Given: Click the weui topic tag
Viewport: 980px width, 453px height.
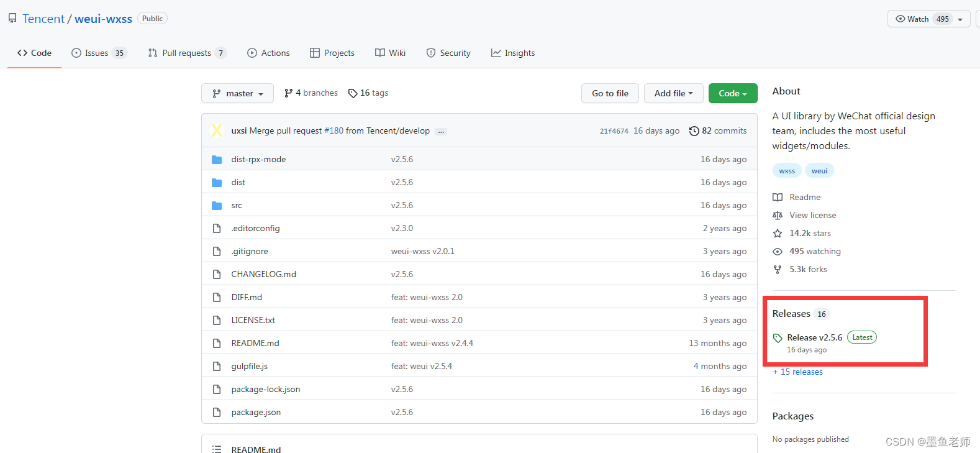Looking at the screenshot, I should coord(819,171).
